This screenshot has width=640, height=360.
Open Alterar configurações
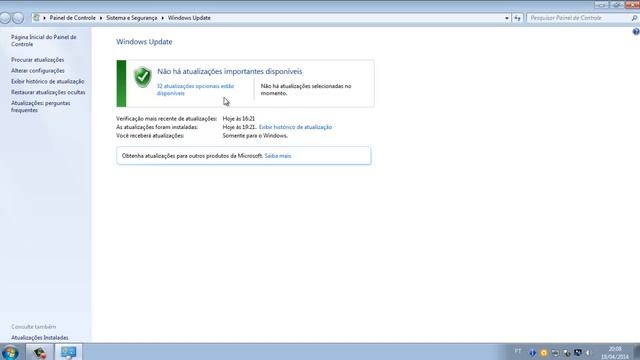(x=38, y=71)
